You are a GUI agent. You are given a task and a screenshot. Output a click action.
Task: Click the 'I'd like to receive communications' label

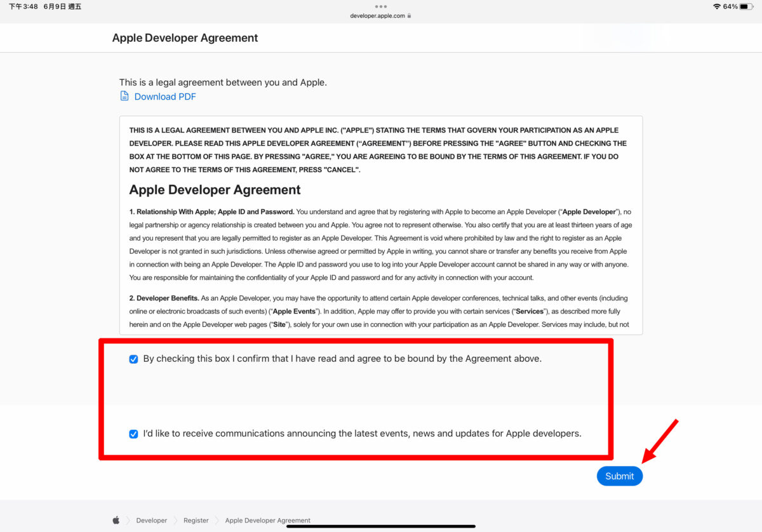pos(363,434)
